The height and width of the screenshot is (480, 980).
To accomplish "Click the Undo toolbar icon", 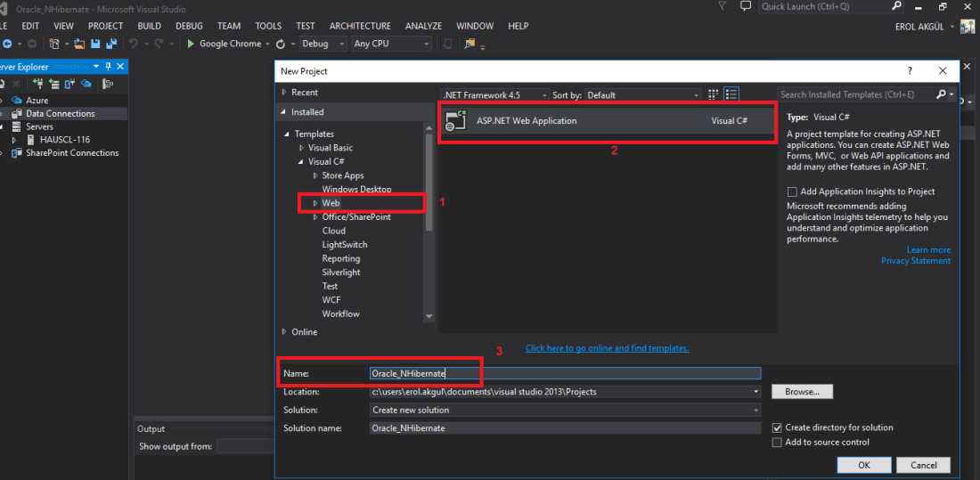I will (134, 44).
